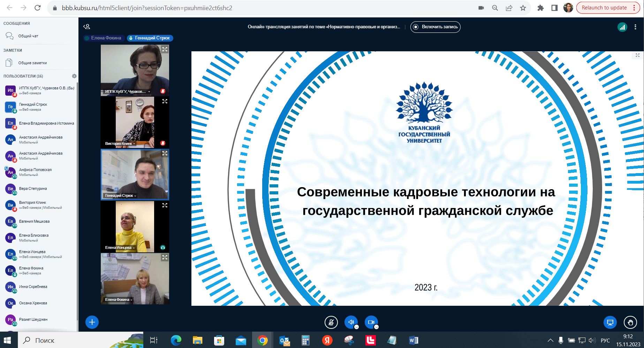The width and height of the screenshot is (644, 348).
Task: Select user Елена Блисковка
Action: 39,238
